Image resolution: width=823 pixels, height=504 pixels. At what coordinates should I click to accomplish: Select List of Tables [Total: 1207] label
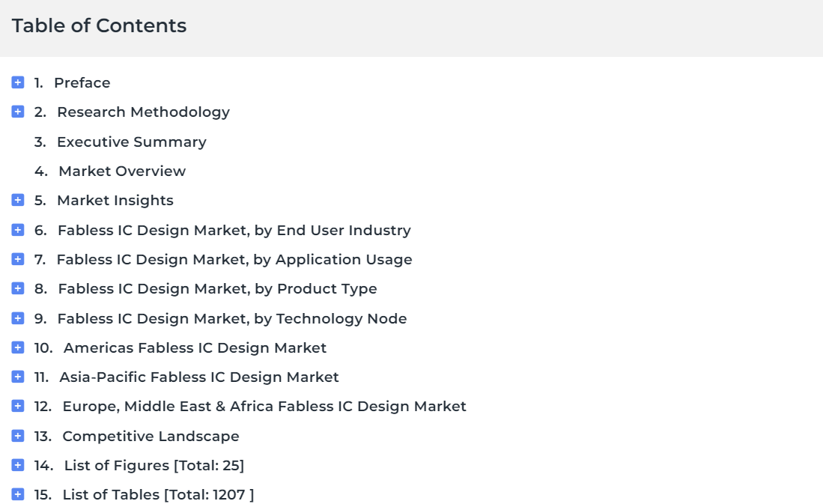click(157, 495)
